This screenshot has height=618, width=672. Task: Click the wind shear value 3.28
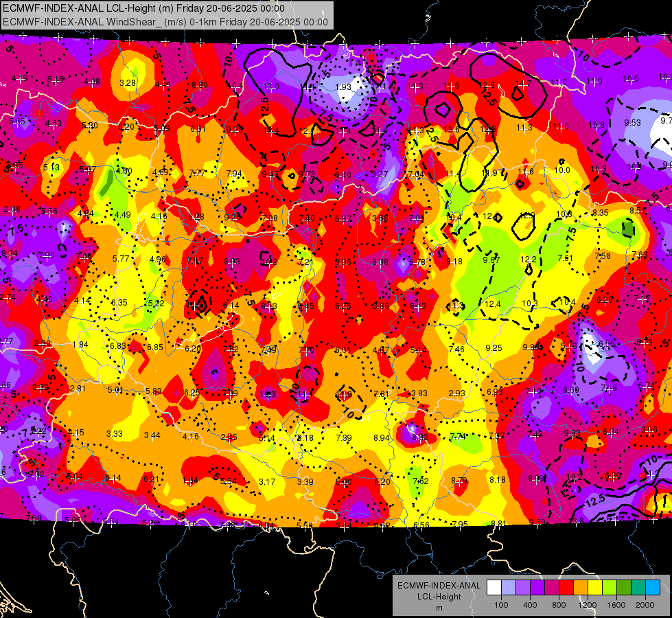point(128,83)
